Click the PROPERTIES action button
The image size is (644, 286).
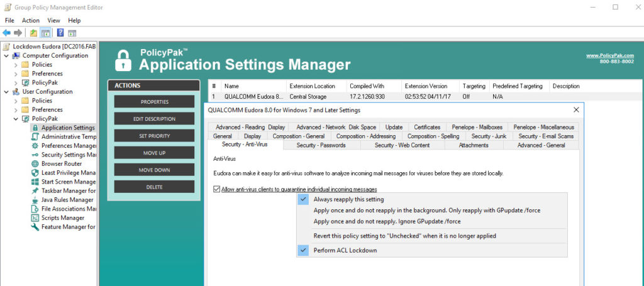[x=155, y=102]
